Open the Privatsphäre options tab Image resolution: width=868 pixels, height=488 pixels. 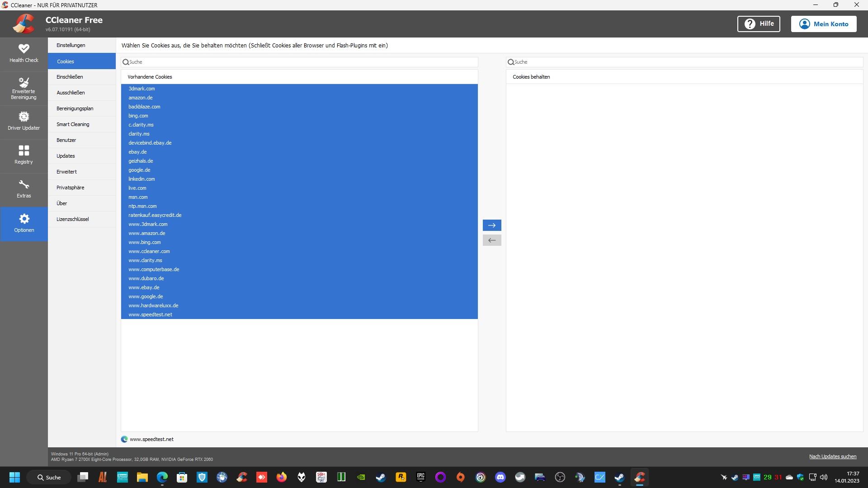point(82,188)
